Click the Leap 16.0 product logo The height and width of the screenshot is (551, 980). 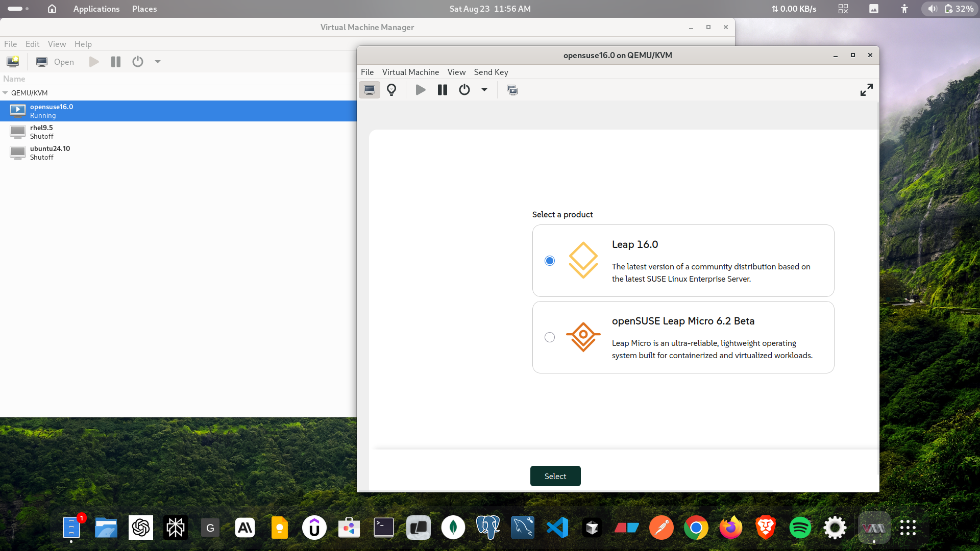click(583, 260)
